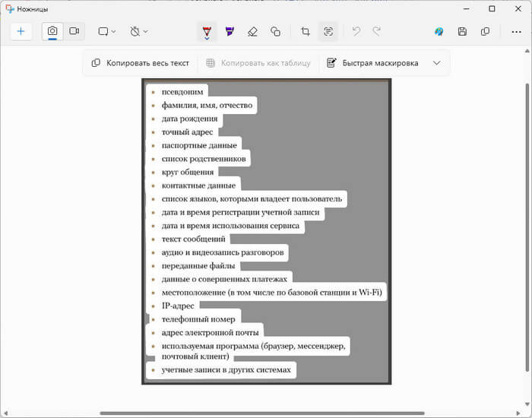Open the delay timer dropdown
Image resolution: width=532 pixels, height=418 pixels.
(x=138, y=31)
